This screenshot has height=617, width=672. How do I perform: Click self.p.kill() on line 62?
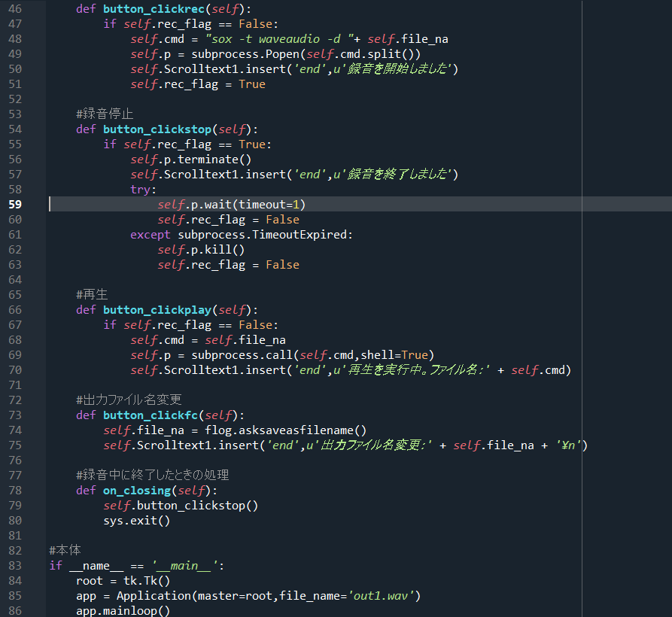pyautogui.click(x=201, y=250)
